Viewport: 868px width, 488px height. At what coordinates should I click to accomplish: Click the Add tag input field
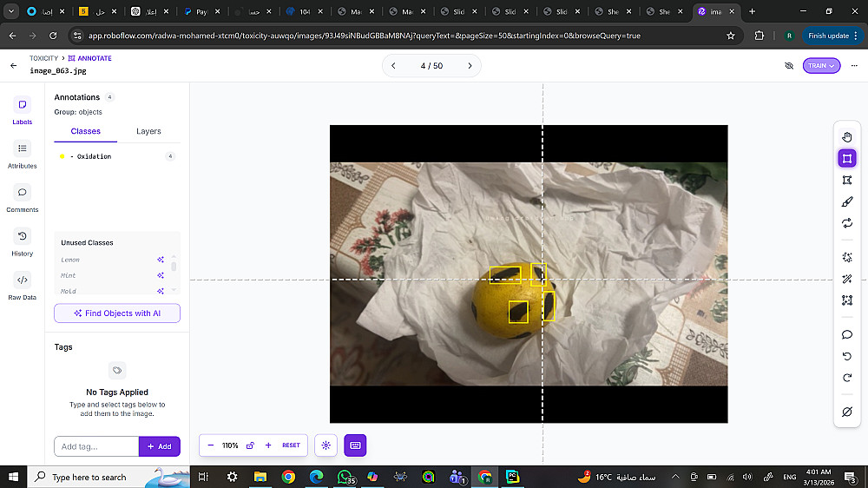[96, 446]
